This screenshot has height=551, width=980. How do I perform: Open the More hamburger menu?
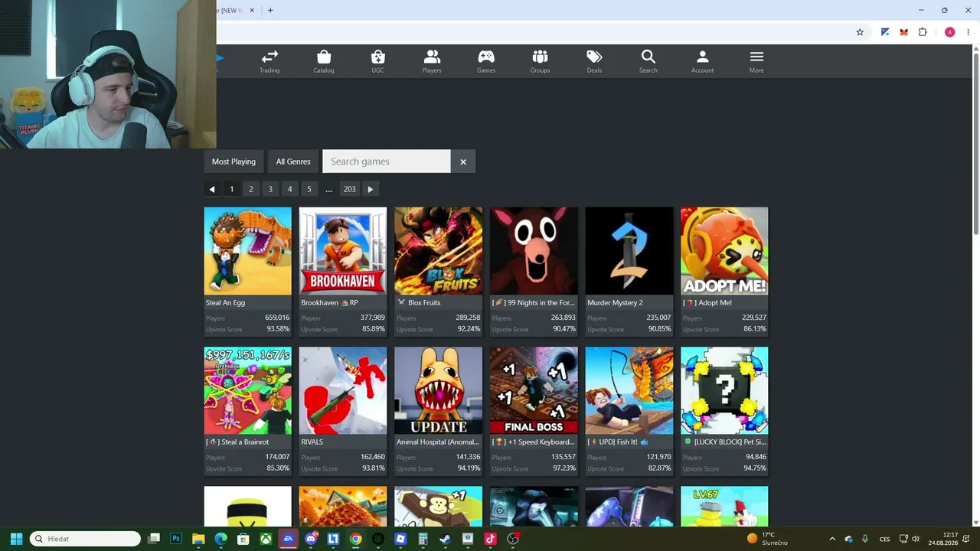(756, 61)
